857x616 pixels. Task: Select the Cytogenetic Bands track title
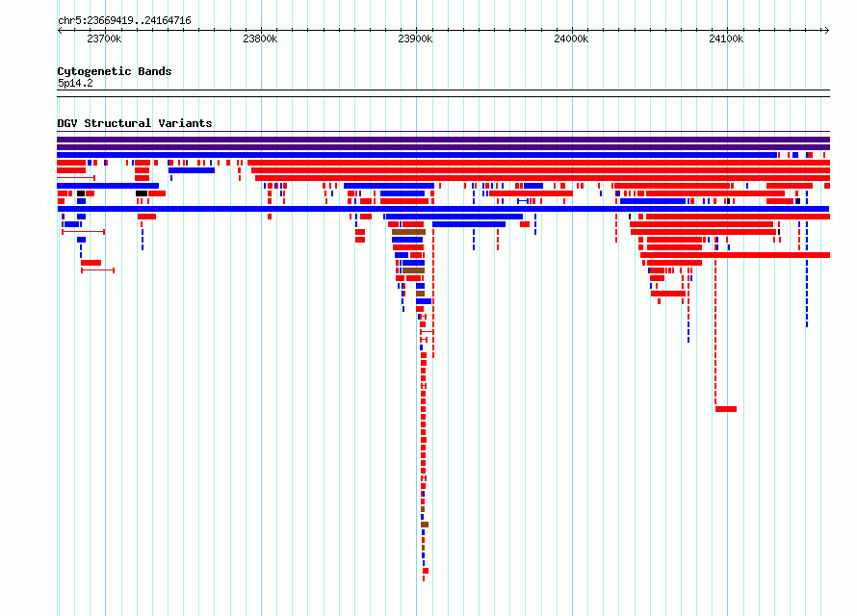pyautogui.click(x=115, y=71)
